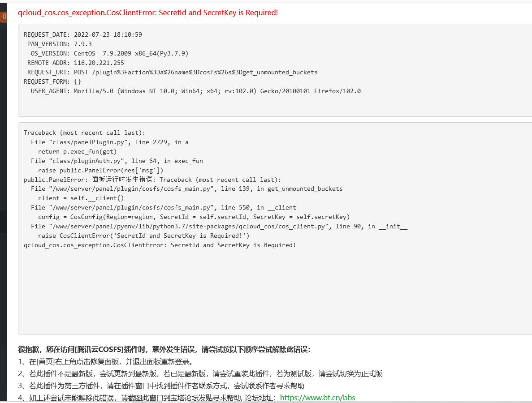This screenshot has width=532, height=403.
Task: Click step 2 about updating the plugin
Action: click(200, 374)
